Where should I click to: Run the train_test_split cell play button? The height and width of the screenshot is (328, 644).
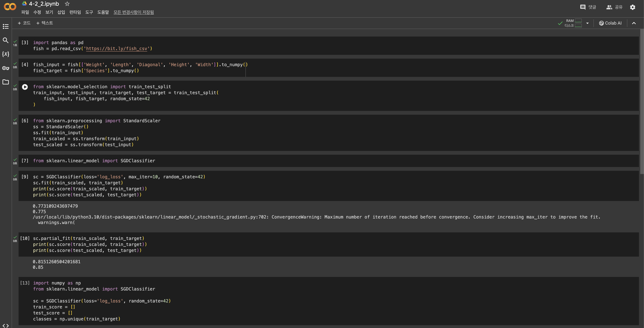coord(25,87)
